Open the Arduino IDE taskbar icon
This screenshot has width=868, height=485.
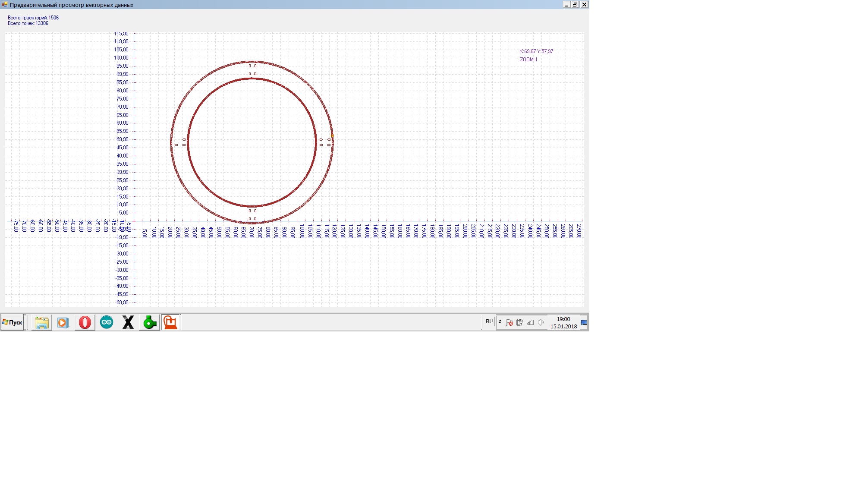point(107,322)
